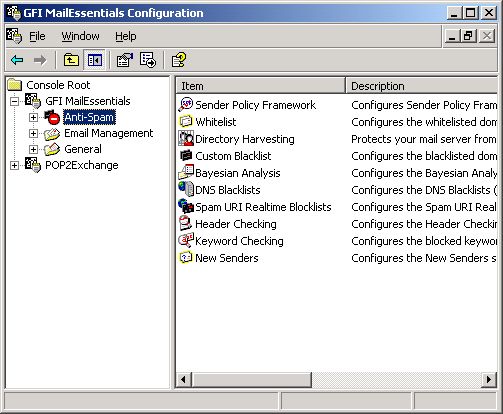
Task: Click the New Senders icon
Action: 186,258
